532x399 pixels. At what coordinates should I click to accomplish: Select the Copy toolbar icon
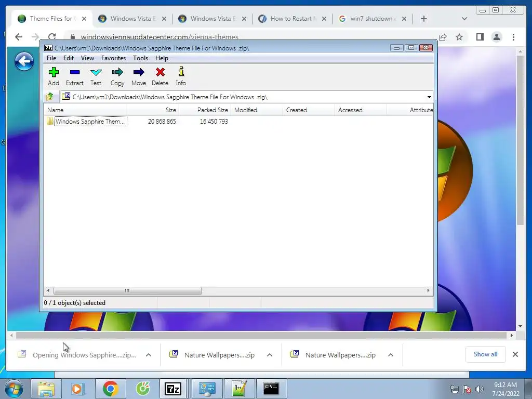(117, 76)
